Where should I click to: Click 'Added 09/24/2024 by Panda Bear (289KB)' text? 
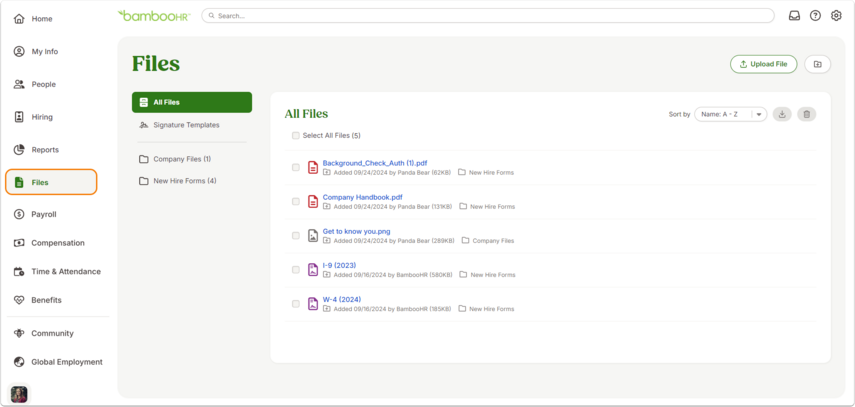[394, 241]
